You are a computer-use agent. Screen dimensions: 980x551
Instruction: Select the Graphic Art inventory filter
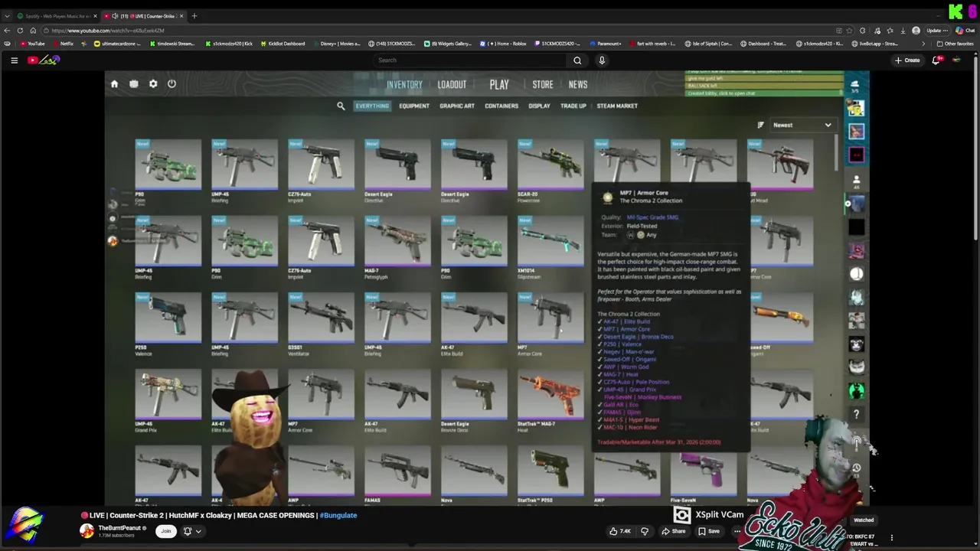[x=457, y=106]
